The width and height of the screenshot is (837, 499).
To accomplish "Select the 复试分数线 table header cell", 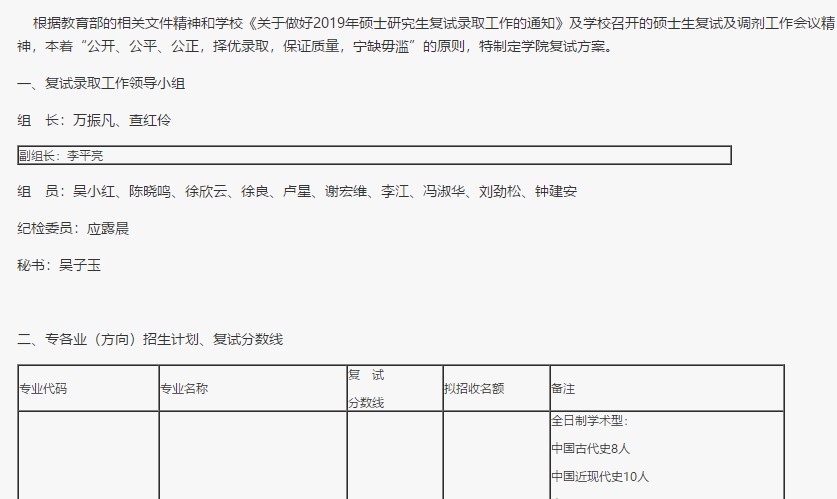I will point(366,388).
